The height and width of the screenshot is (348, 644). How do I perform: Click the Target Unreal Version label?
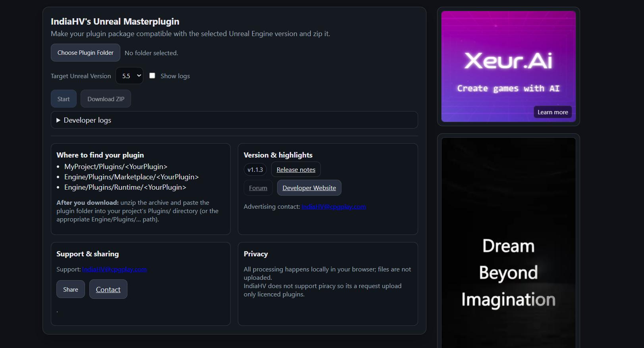pyautogui.click(x=81, y=76)
